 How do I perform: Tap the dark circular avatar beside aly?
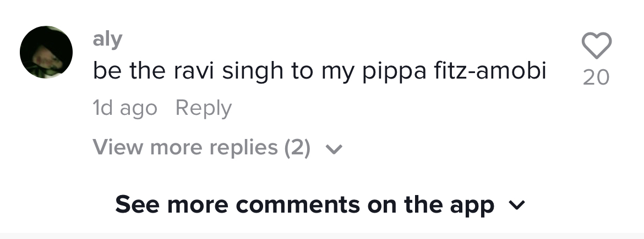(46, 52)
